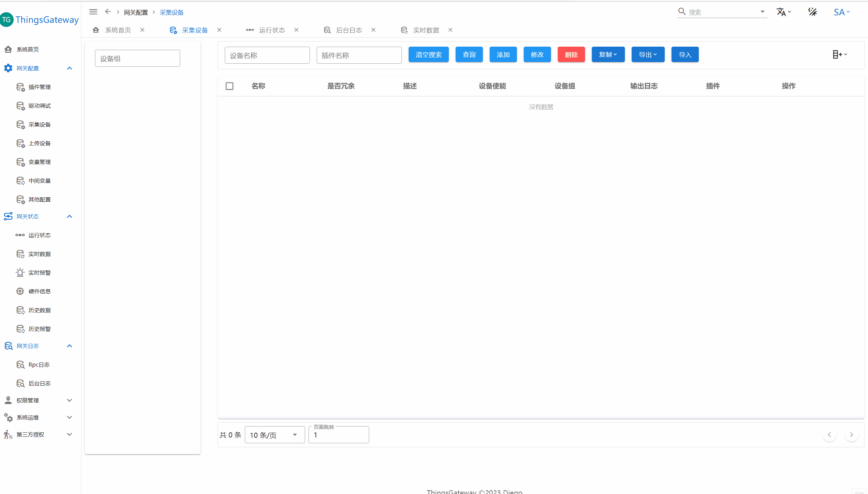Open 实时报警 alarm in sidebar
Image resolution: width=868 pixels, height=494 pixels.
pyautogui.click(x=39, y=273)
